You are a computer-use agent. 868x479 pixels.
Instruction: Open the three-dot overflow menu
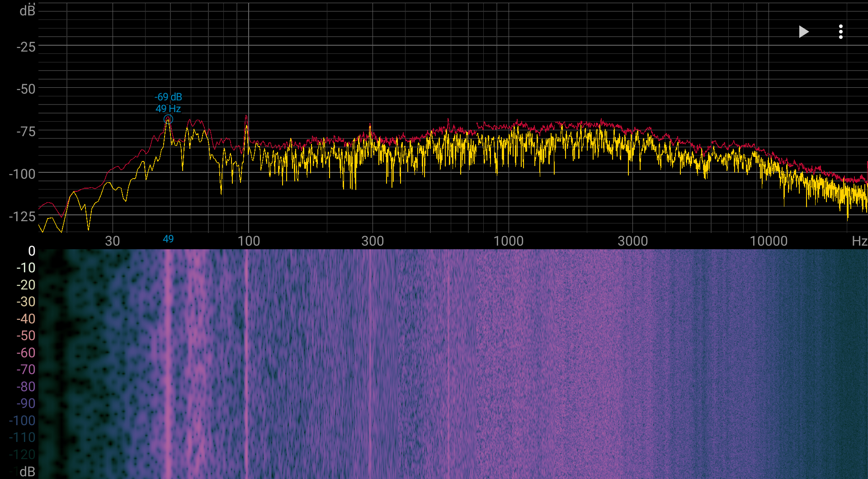point(840,32)
